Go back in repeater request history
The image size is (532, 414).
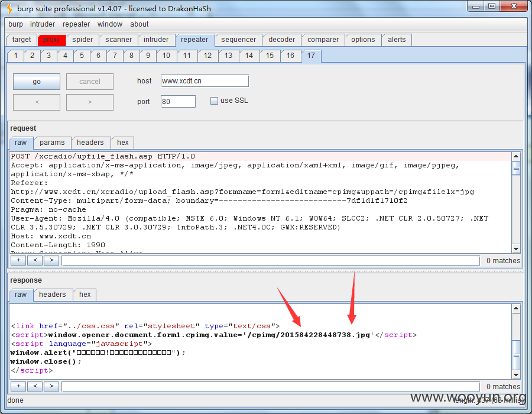click(37, 102)
